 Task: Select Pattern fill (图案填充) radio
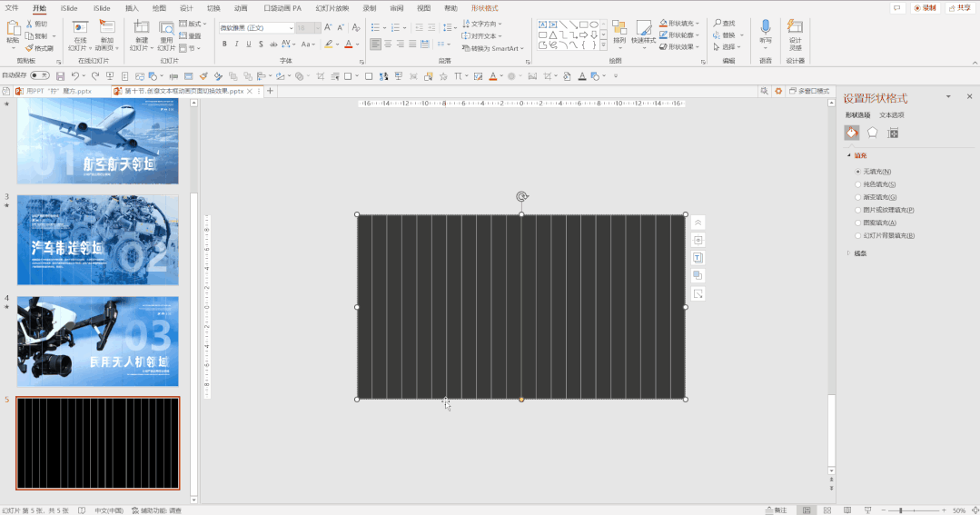point(858,223)
